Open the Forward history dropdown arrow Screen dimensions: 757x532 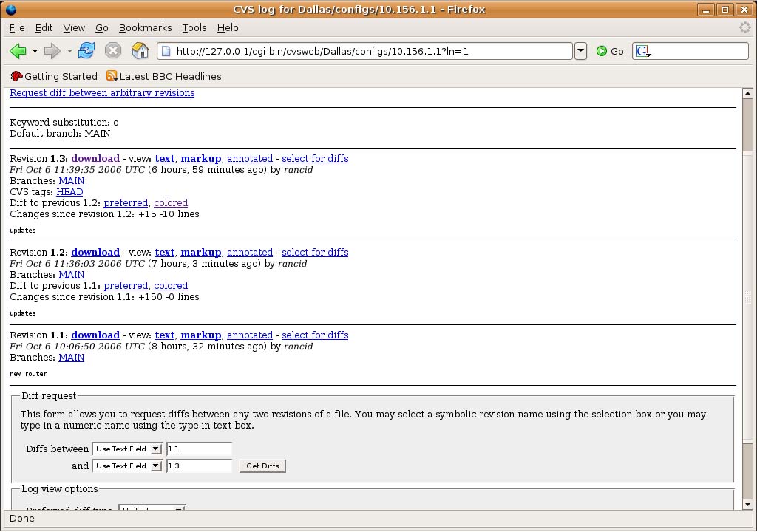pos(69,51)
